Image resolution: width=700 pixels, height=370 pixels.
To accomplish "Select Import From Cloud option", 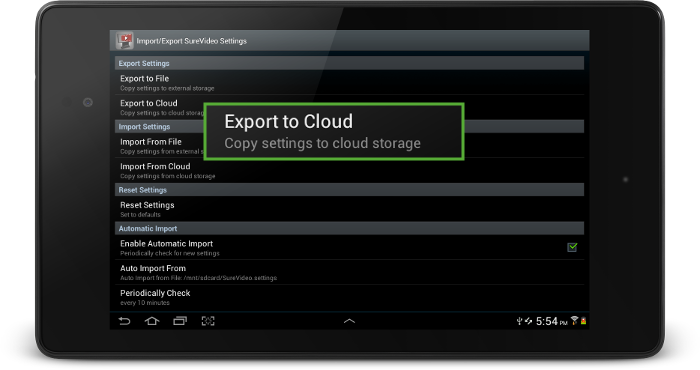I will (x=349, y=170).
